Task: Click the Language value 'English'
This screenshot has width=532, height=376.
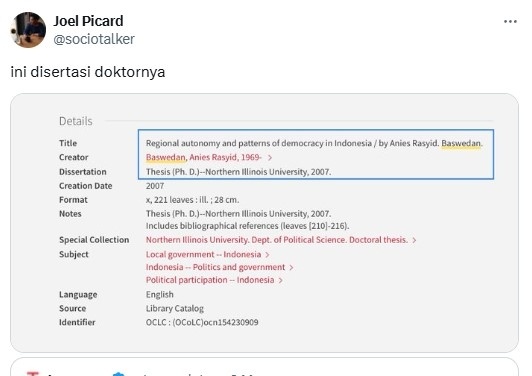Action: 159,294
